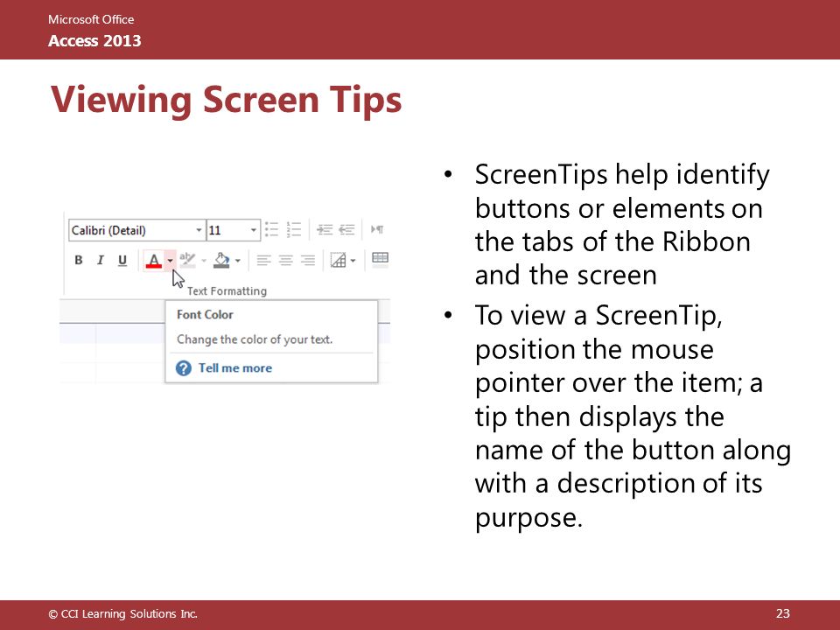Click the decrease indent icon
Screen dimensions: 840x630
[x=346, y=230]
